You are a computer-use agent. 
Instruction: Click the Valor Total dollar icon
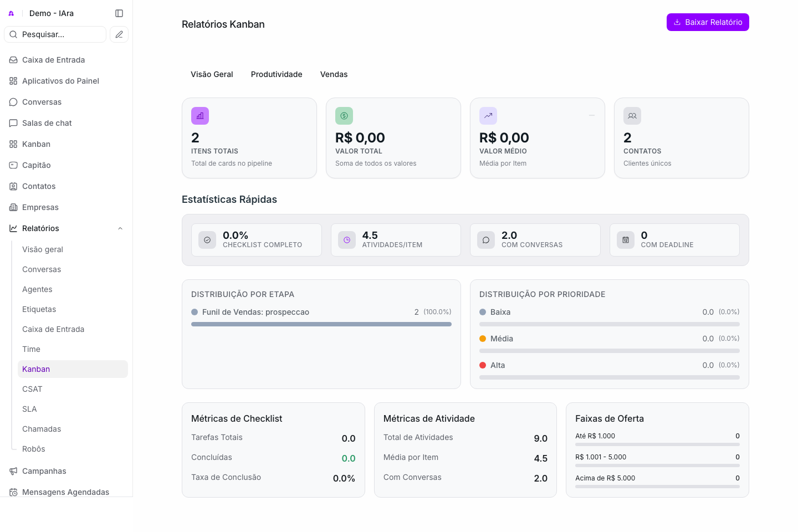click(x=344, y=116)
